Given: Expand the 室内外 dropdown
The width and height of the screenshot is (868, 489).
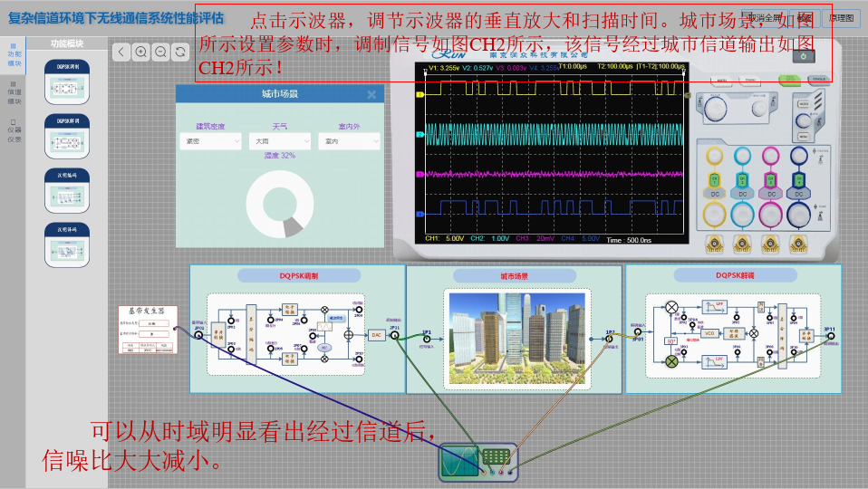Looking at the screenshot, I should [349, 141].
